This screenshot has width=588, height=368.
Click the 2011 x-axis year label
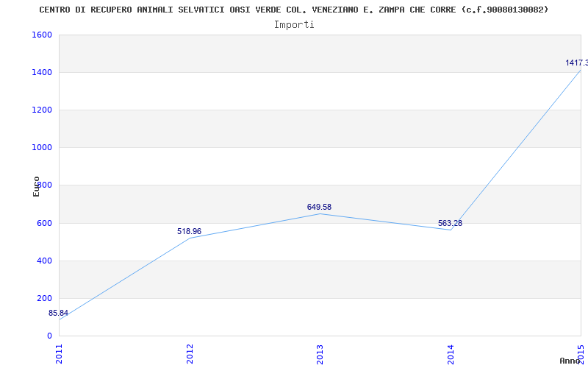click(60, 353)
